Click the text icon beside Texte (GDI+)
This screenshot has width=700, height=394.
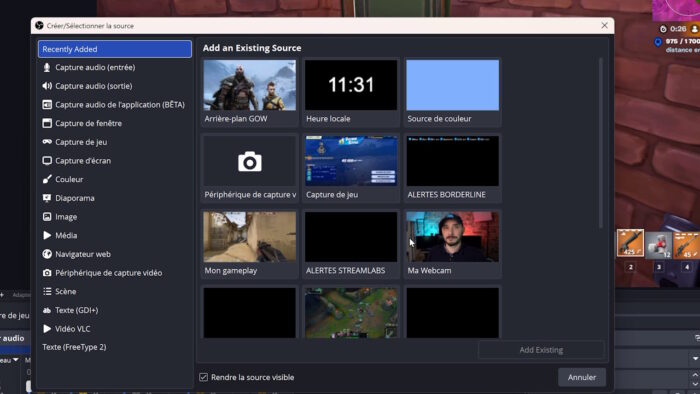click(47, 310)
